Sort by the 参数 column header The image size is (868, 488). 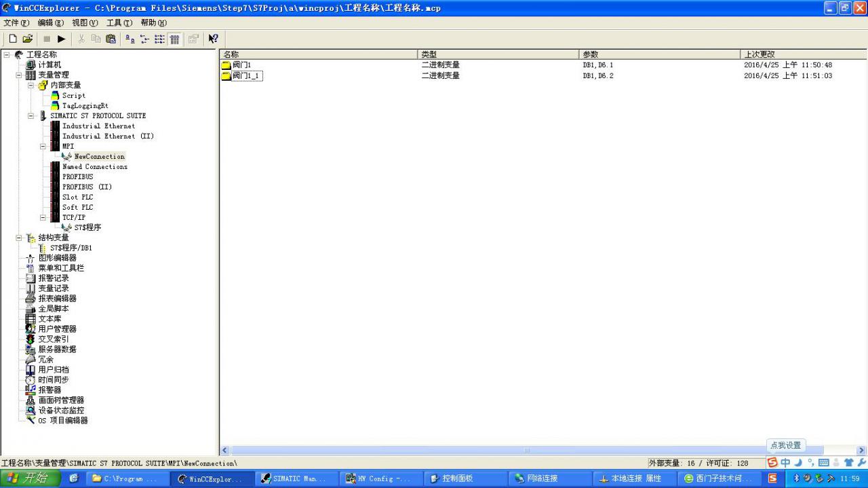pos(660,54)
